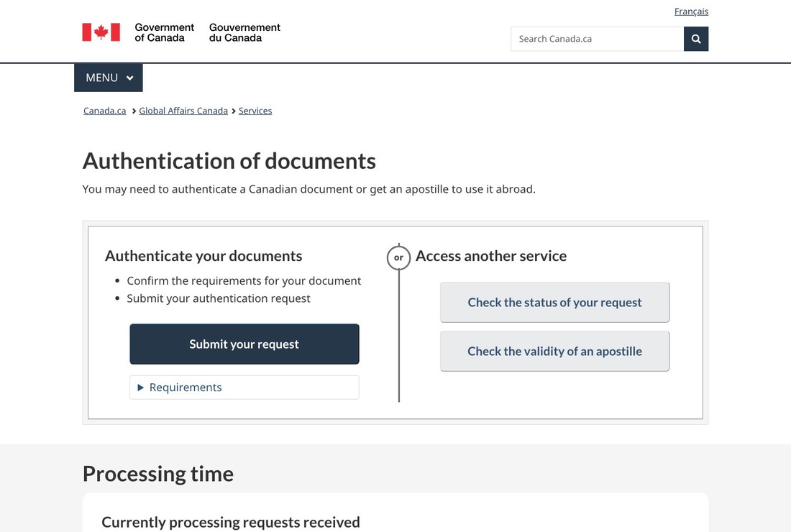Viewport: 791px width, 532px height.
Task: Click the intro sentence about getting an apostille
Action: (x=308, y=189)
